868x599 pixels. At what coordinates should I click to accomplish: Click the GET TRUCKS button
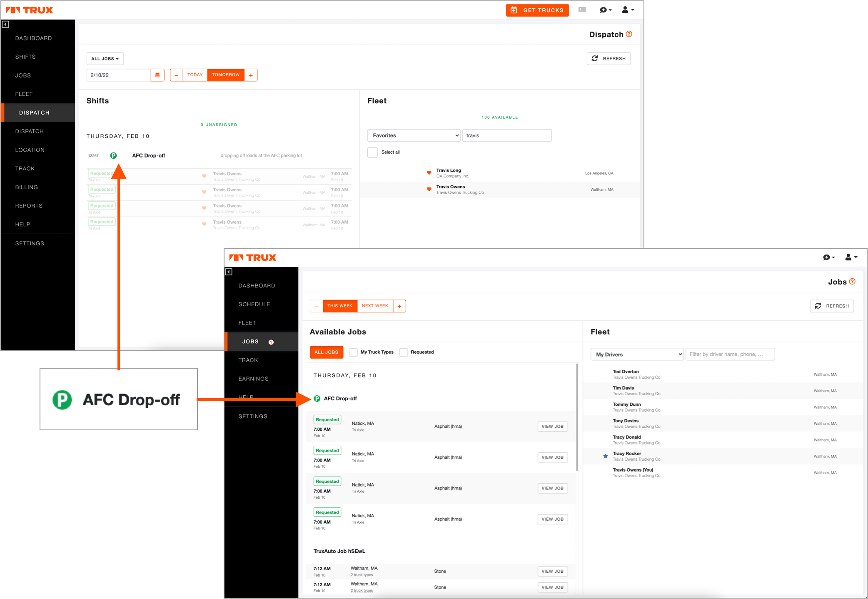pos(537,10)
